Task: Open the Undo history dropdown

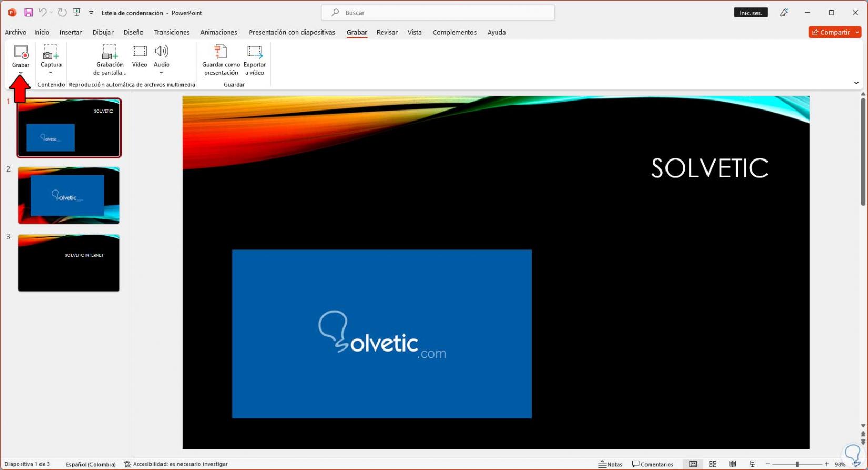Action: [x=51, y=13]
